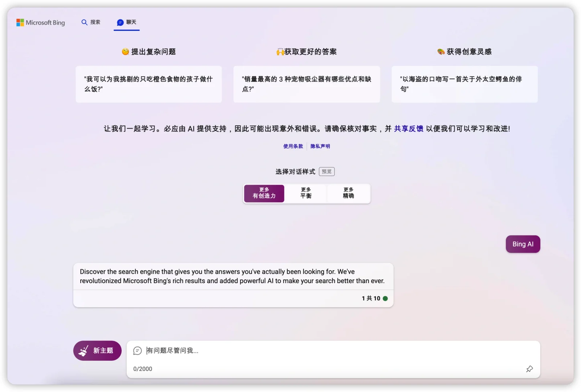Click the Microsoft Bing logo
581x392 pixels.
point(40,23)
